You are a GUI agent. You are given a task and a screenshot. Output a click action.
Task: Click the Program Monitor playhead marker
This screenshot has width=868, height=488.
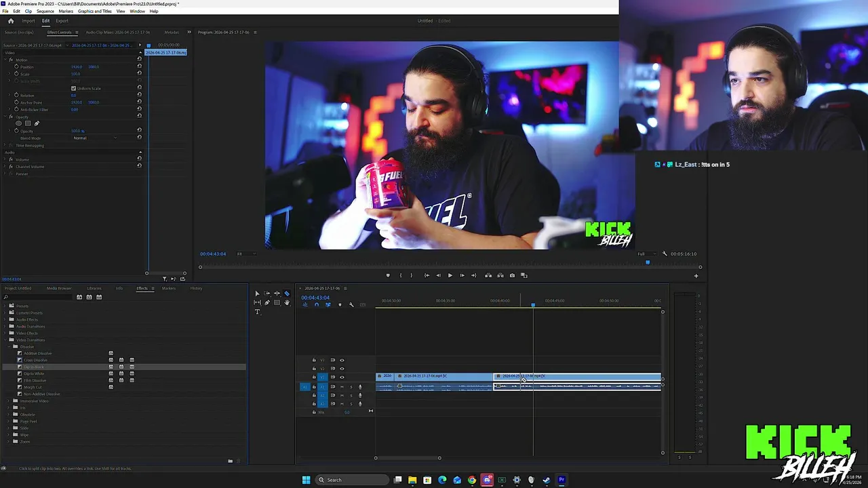tap(648, 262)
